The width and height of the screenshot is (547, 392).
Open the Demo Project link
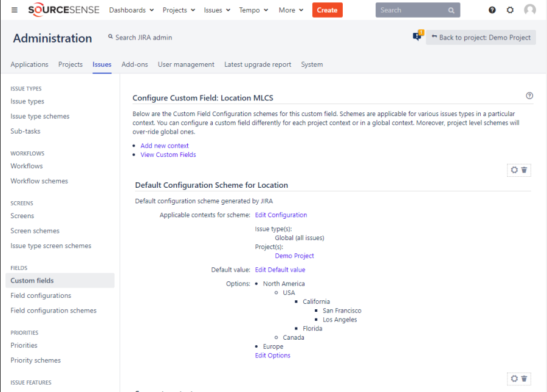(x=294, y=256)
